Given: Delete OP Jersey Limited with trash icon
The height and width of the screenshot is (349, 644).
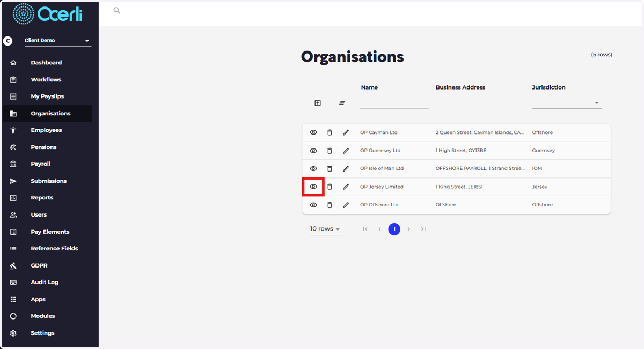Looking at the screenshot, I should pyautogui.click(x=330, y=187).
